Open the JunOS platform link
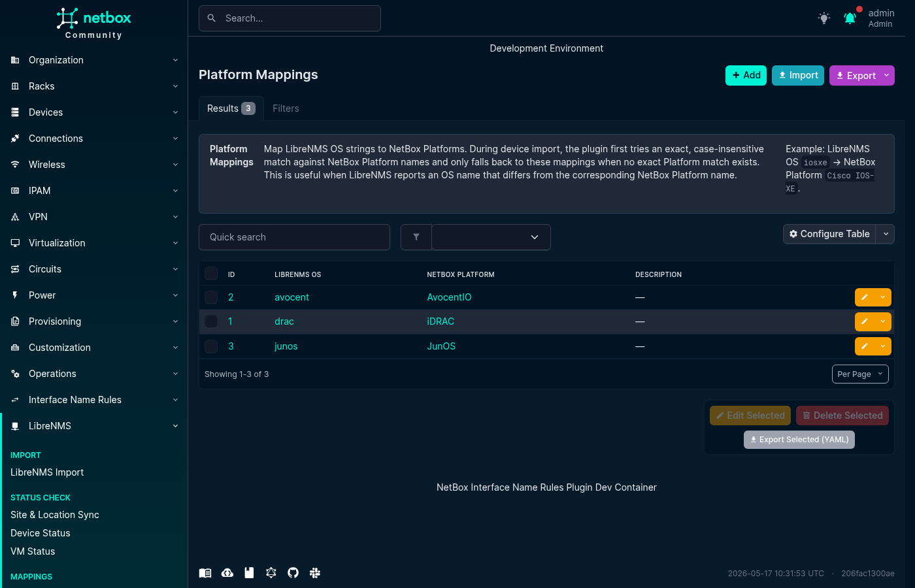The width and height of the screenshot is (915, 588). coord(441,346)
